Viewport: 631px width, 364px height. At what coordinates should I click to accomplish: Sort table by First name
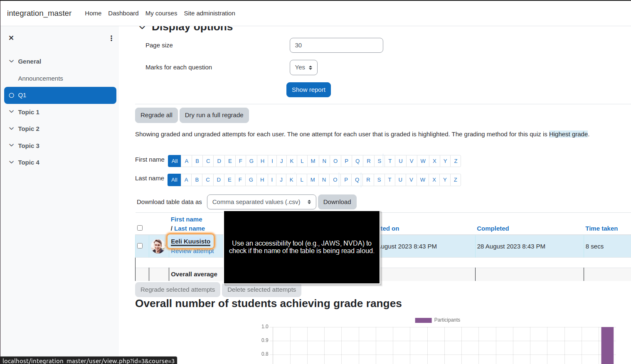(x=186, y=219)
